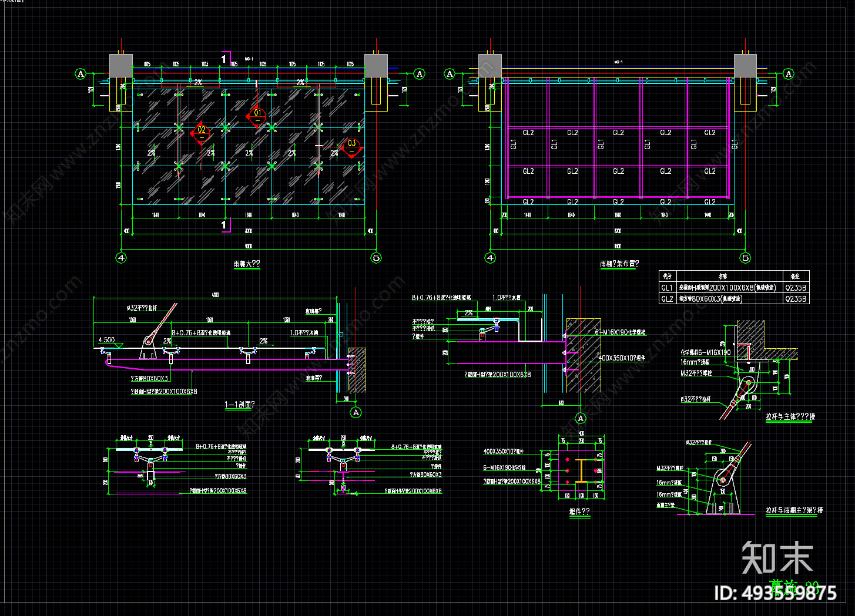This screenshot has height=616, width=855.
Task: Select the M32不??螺栓 label in the tie-rod wall detail
Action: pyautogui.click(x=696, y=373)
